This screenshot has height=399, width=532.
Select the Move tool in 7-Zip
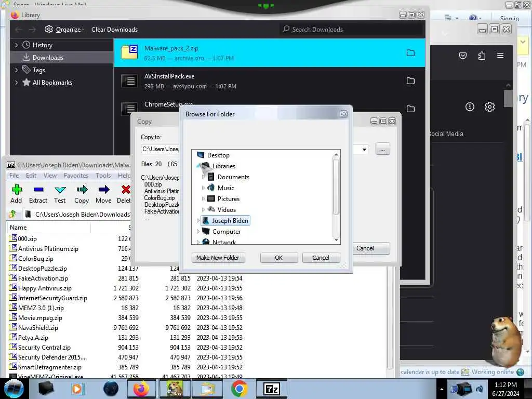(x=103, y=194)
